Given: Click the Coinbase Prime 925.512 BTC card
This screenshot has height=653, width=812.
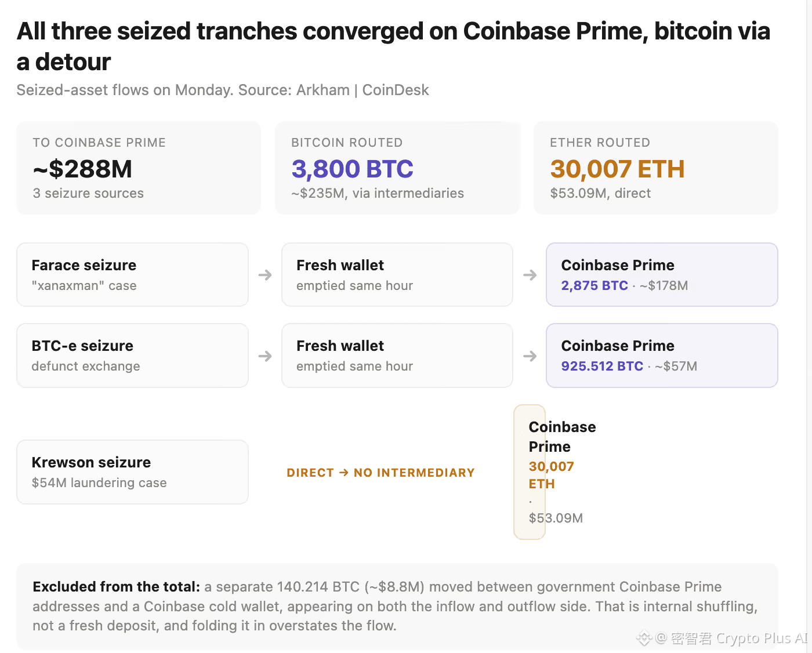Looking at the screenshot, I should (662, 355).
